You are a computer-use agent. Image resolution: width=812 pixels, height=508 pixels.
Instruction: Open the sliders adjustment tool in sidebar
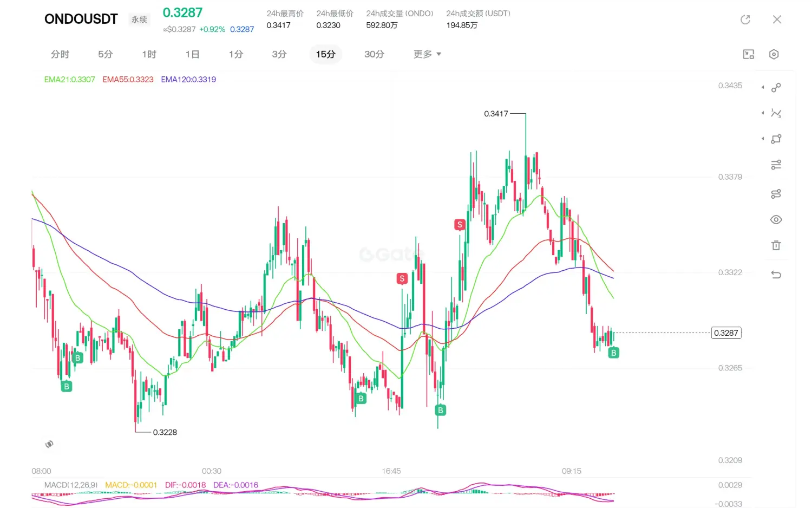pos(776,165)
